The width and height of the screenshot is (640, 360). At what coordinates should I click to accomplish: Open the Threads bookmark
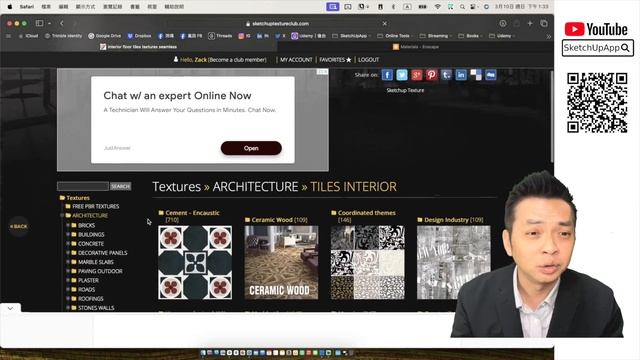pos(220,36)
